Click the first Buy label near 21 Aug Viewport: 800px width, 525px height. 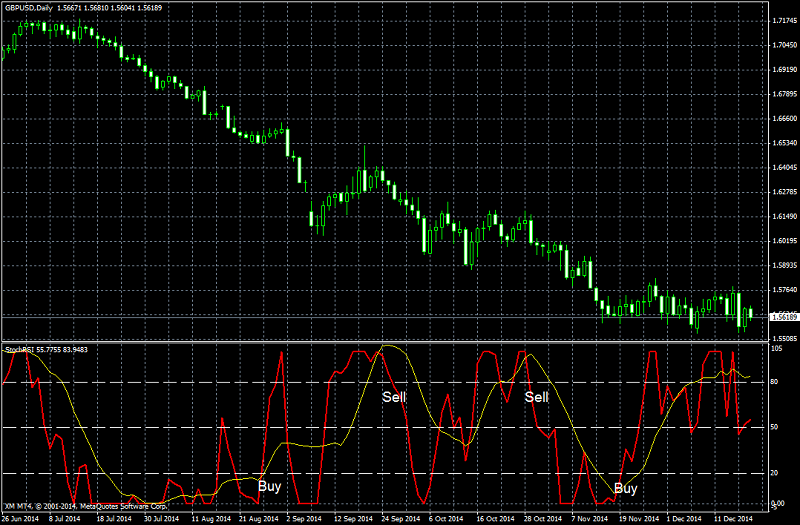[x=269, y=486]
